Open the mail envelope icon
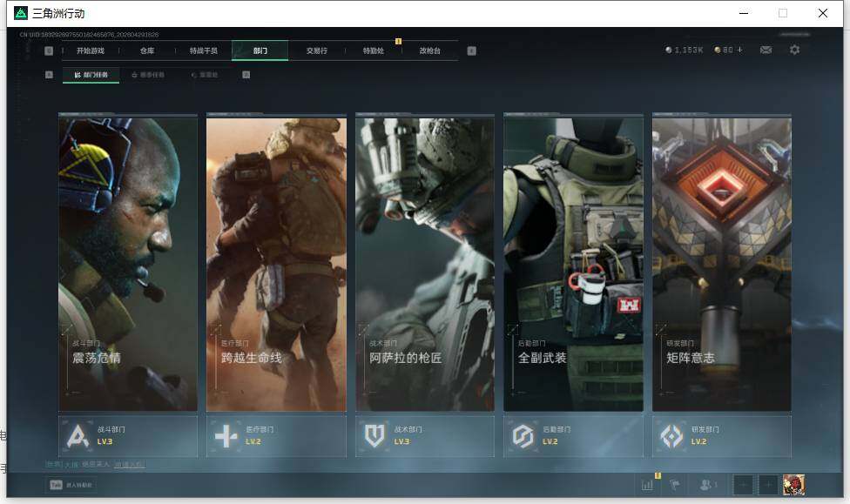 (x=766, y=50)
